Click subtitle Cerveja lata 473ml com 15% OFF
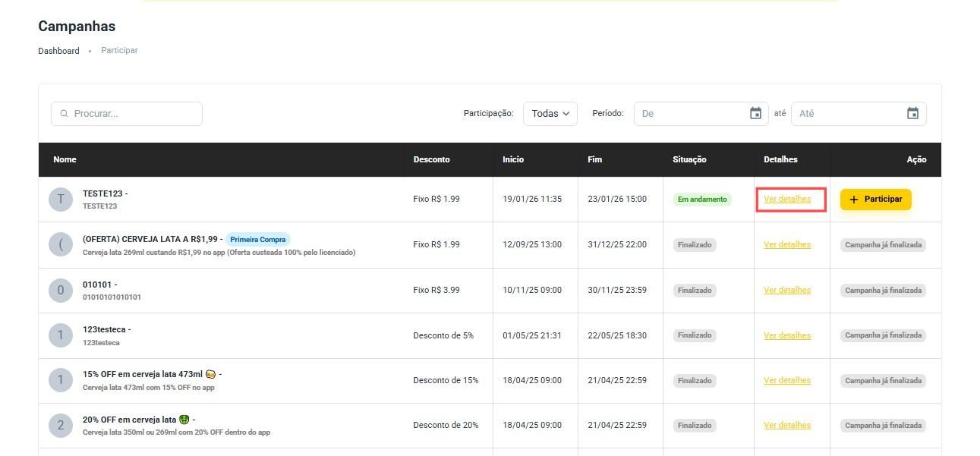980x456 pixels. click(x=149, y=388)
